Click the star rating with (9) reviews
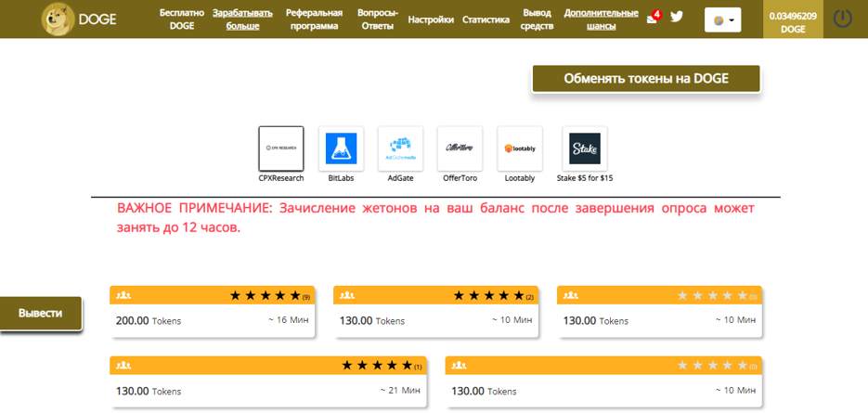Image resolution: width=868 pixels, height=413 pixels. (269, 296)
